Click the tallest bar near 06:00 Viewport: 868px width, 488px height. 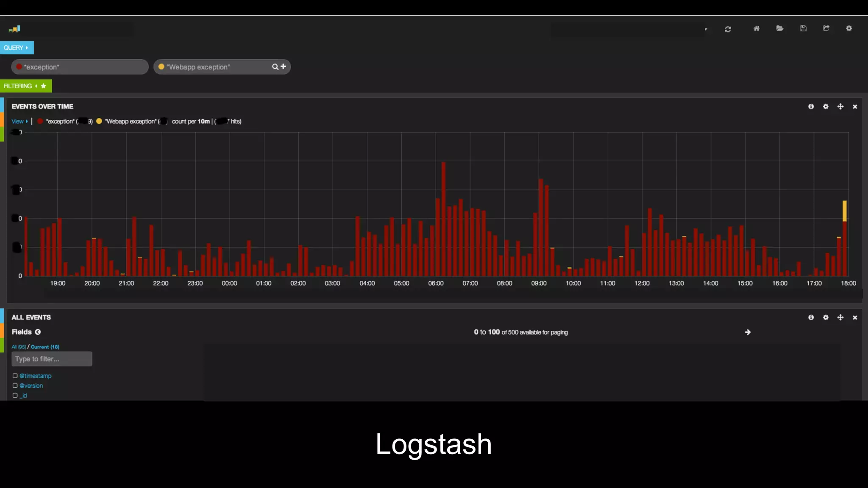tap(443, 219)
